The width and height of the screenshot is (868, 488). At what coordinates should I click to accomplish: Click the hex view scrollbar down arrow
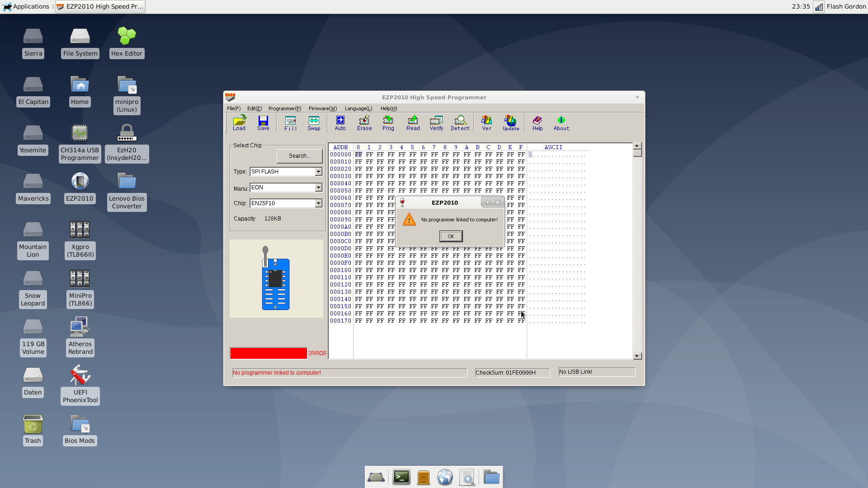(x=637, y=356)
